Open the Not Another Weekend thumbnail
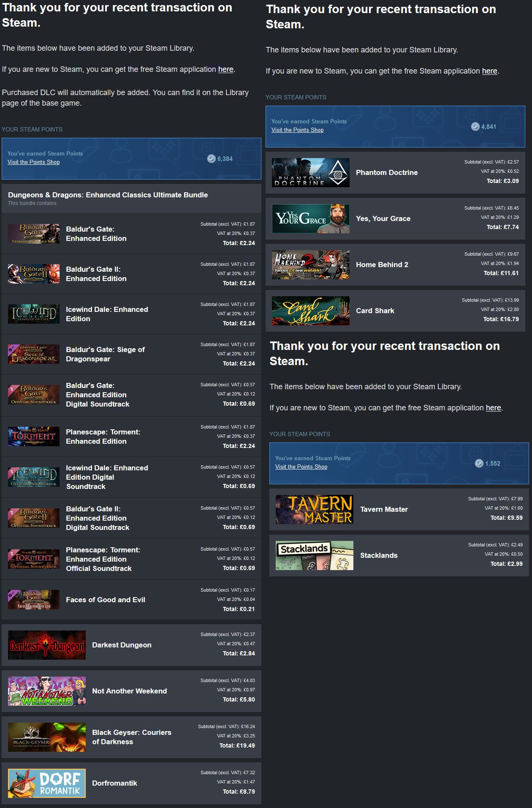 47,691
